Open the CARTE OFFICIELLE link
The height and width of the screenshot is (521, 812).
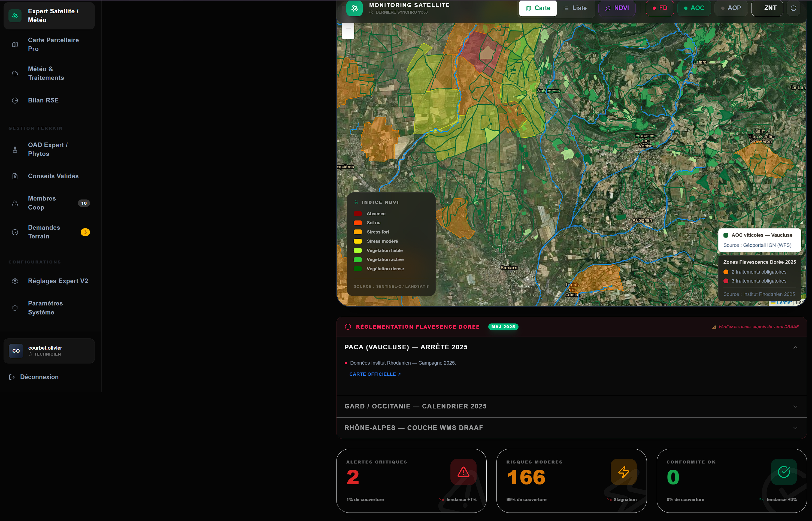[375, 374]
